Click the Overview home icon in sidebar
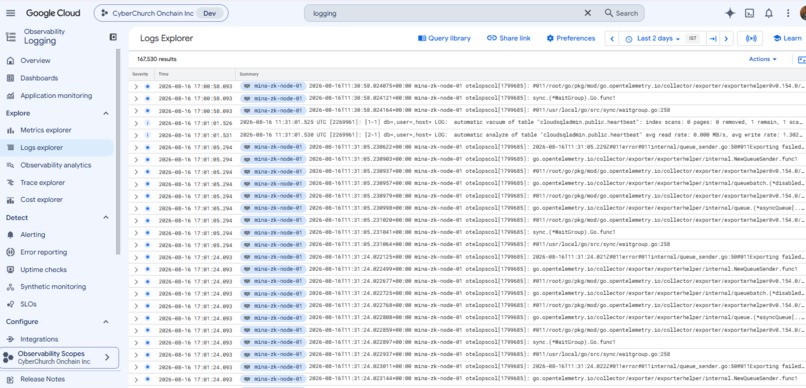Viewport: 806px width, 388px height. pos(10,61)
